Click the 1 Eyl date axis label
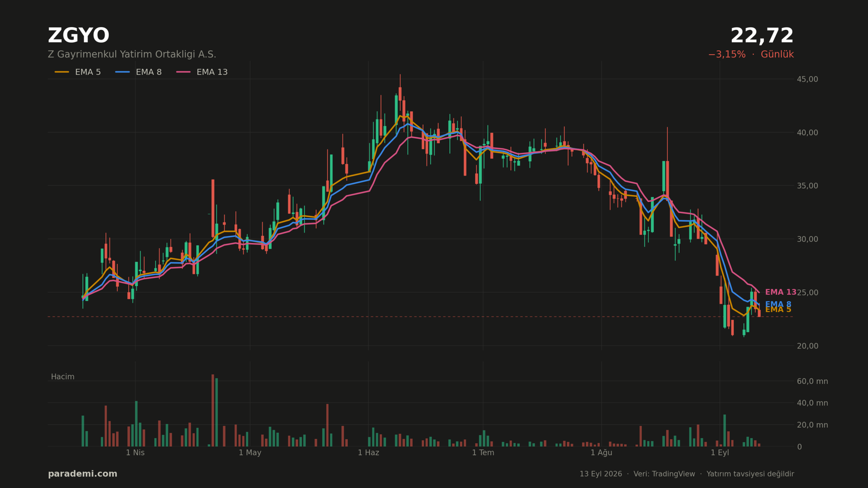Screen dimensions: 868x488 (x=720, y=453)
